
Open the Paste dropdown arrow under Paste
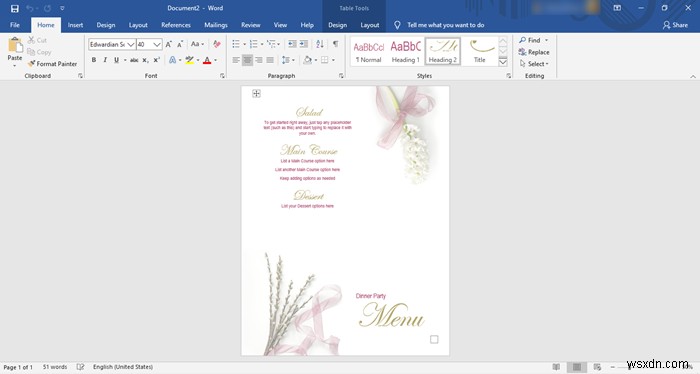[15, 66]
